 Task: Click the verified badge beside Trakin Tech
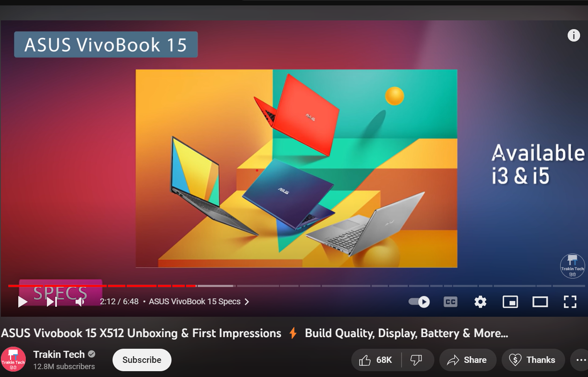pos(92,354)
